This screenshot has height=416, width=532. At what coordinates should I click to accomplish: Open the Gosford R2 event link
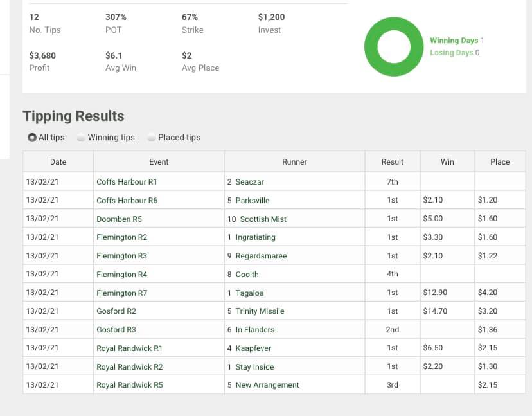click(116, 311)
